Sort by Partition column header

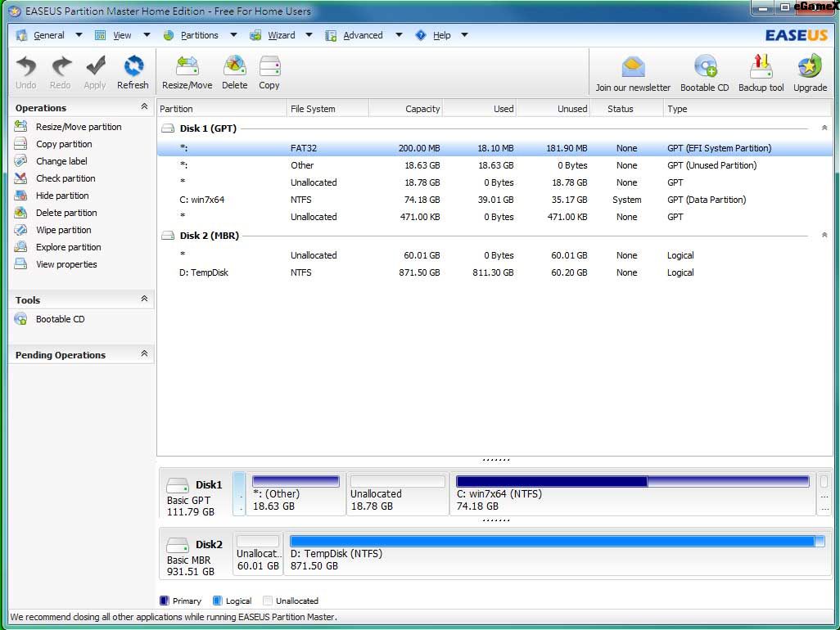[222, 109]
